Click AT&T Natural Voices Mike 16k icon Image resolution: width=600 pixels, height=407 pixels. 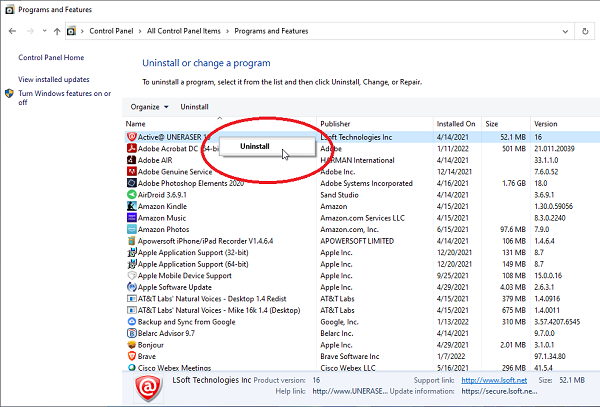132,310
